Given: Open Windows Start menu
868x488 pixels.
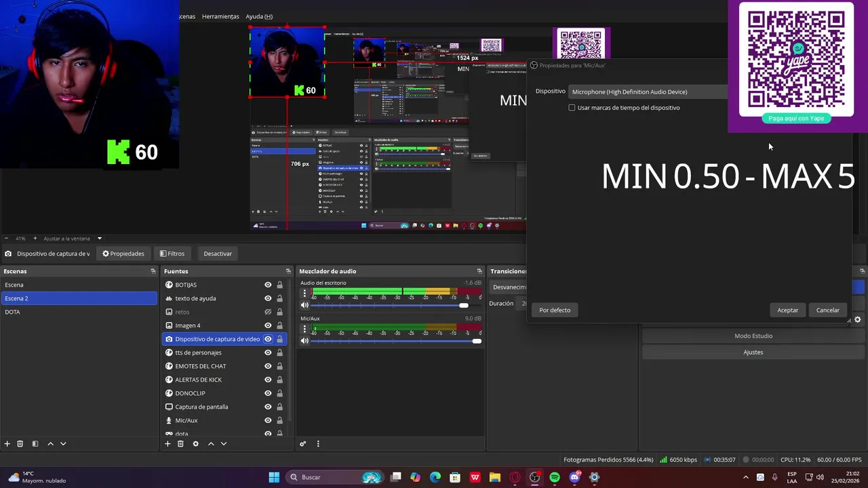Looking at the screenshot, I should (274, 477).
